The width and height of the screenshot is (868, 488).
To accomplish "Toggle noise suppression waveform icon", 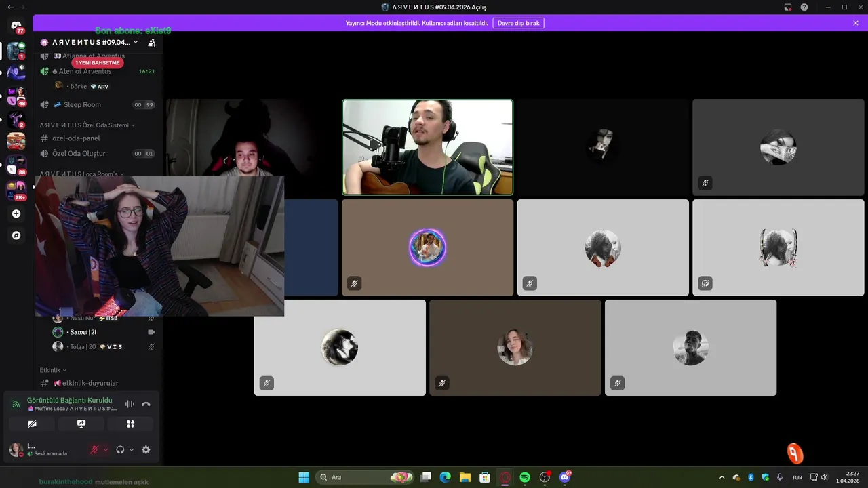I will click(x=129, y=404).
